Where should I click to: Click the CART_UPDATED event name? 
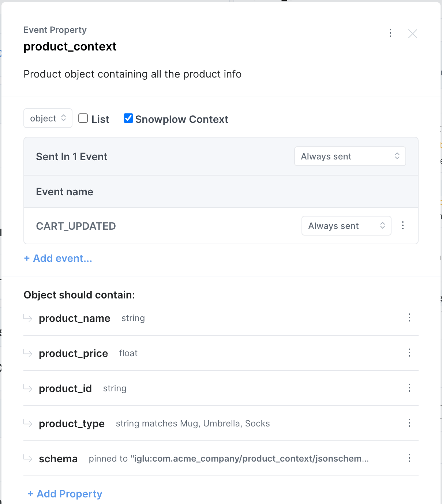[x=76, y=226]
